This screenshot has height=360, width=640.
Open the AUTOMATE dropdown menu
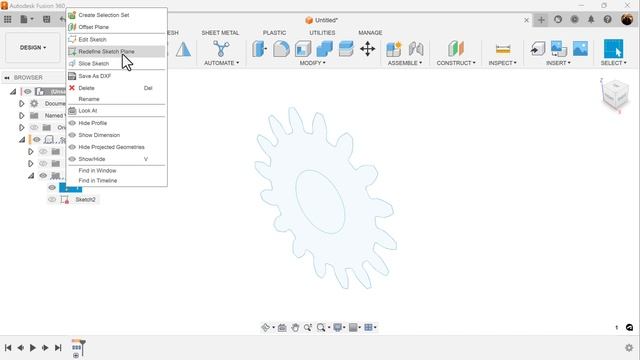point(222,63)
